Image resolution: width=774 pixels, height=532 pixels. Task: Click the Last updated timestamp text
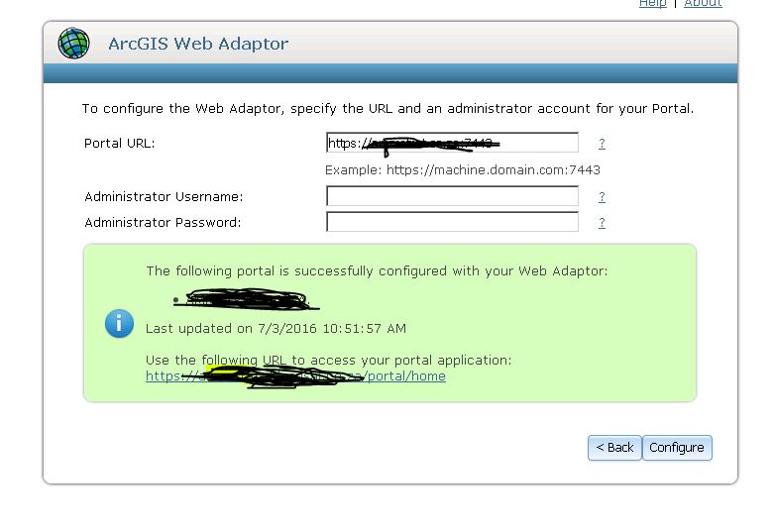[276, 329]
